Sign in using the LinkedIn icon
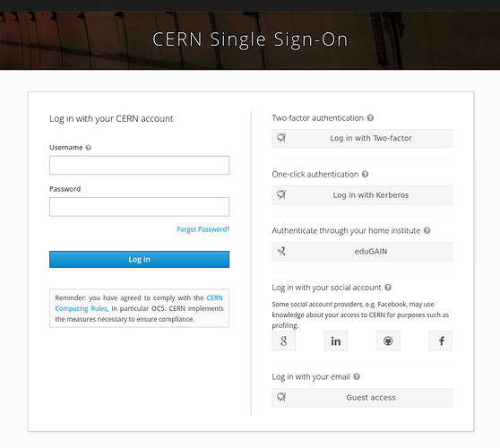Viewport: 500px width, 448px height. pos(336,340)
